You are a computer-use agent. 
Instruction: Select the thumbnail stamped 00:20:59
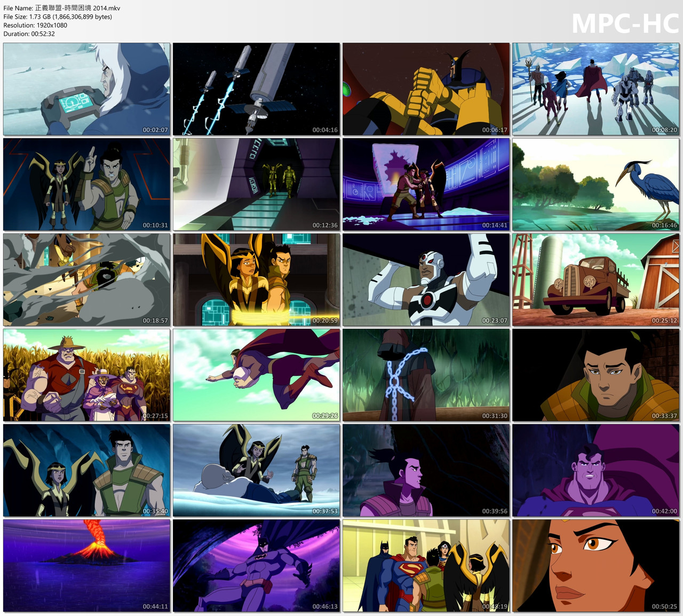coord(256,280)
